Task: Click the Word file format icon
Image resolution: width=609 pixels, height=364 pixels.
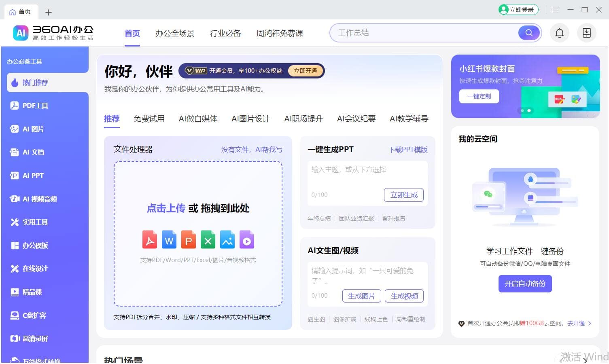Action: (x=169, y=239)
